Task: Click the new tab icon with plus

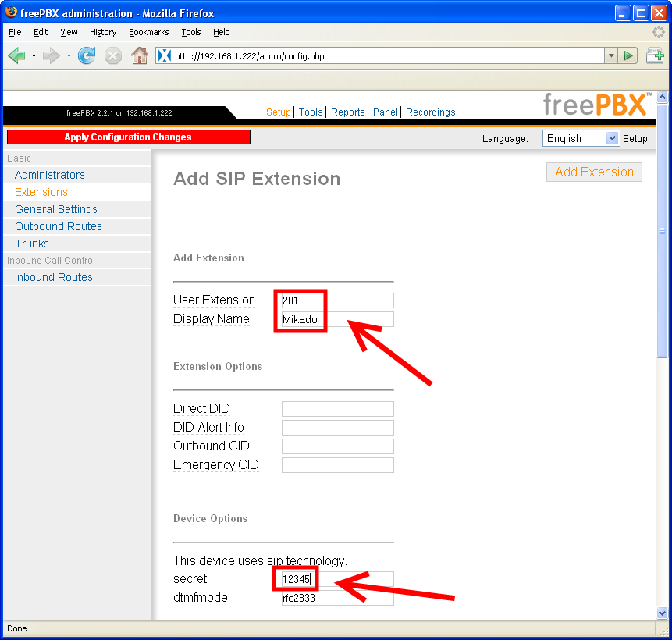Action: (656, 55)
